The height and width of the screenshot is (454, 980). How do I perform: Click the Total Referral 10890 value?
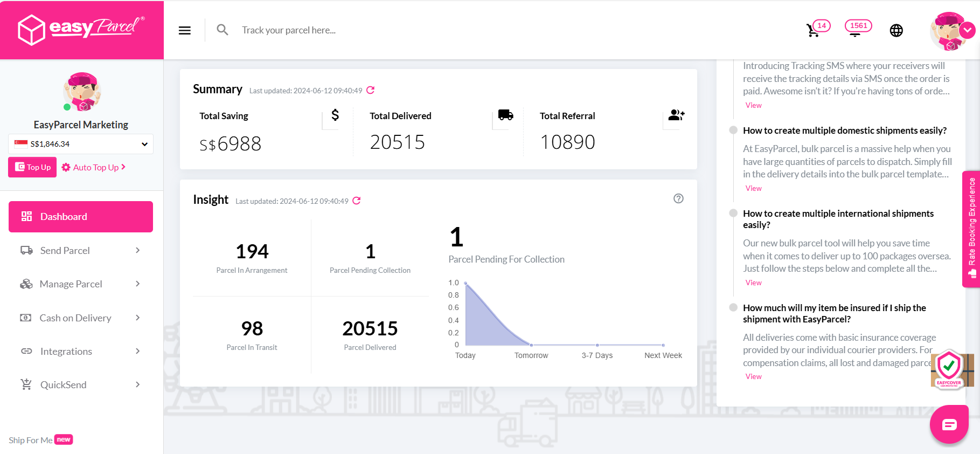coord(567,142)
